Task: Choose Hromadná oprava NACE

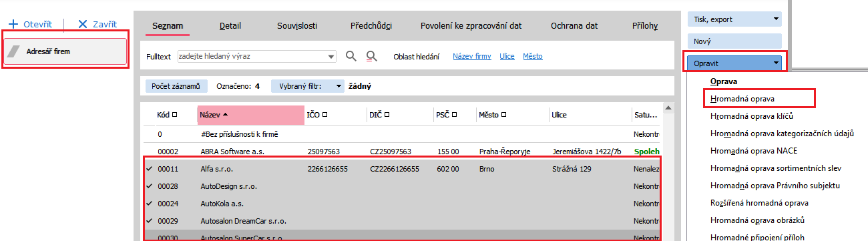Action: 754,150
